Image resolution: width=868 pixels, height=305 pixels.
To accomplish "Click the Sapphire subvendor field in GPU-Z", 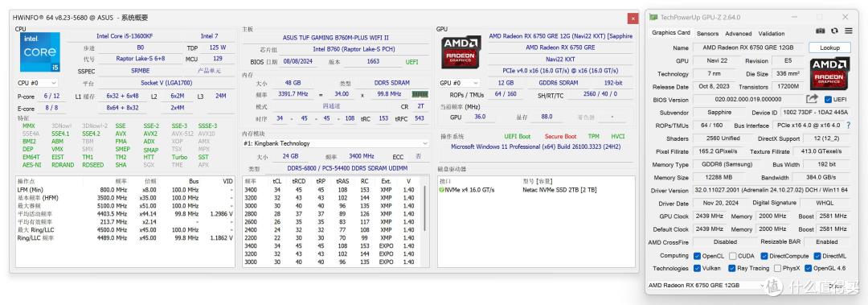I will click(719, 113).
